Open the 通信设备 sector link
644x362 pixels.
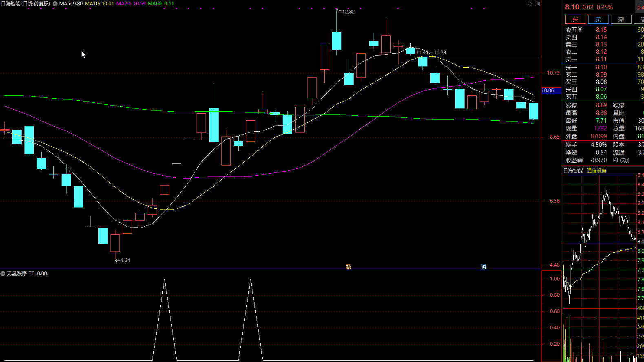pyautogui.click(x=597, y=171)
